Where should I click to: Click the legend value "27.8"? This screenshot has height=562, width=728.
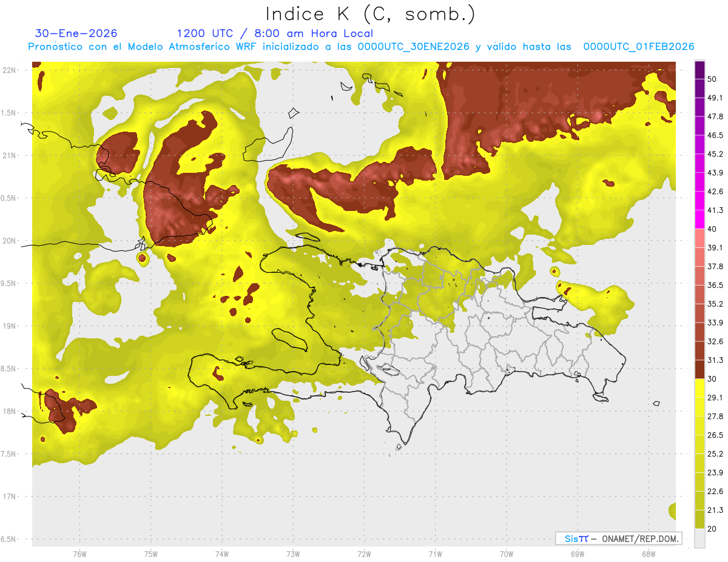[715, 416]
